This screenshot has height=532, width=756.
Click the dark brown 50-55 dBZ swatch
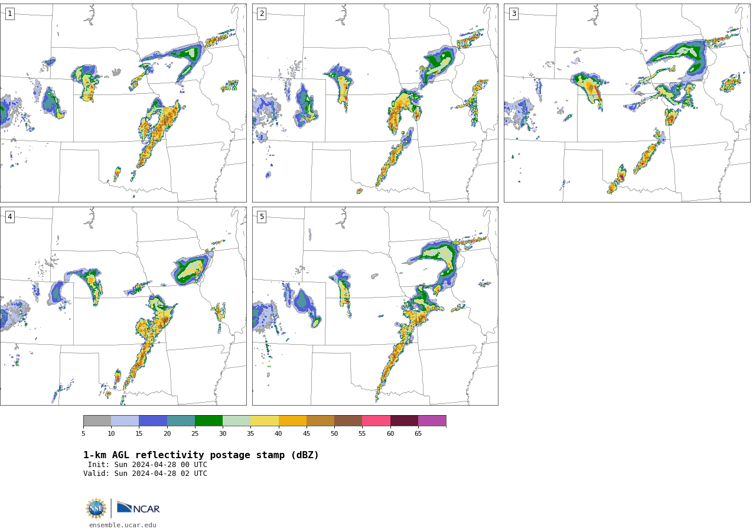click(348, 421)
